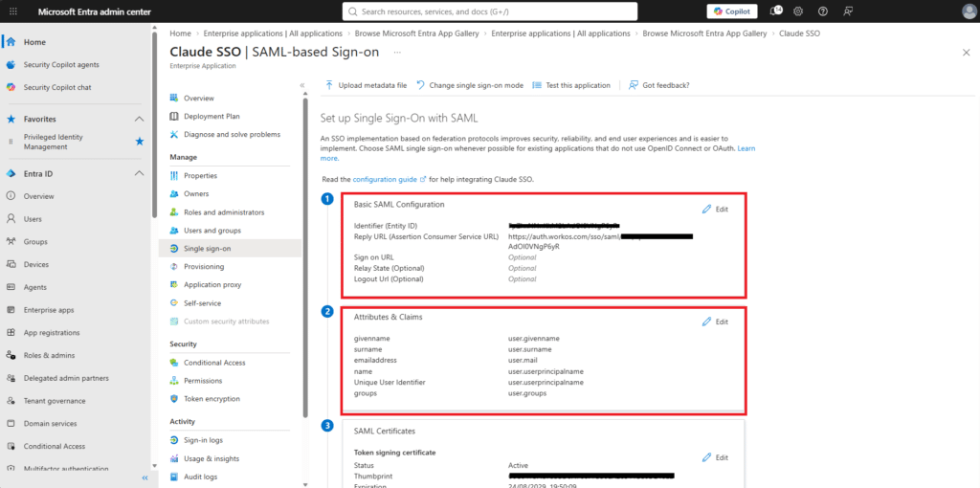Toggle star for Privileged Identity Management
This screenshot has width=980, height=488.
click(140, 142)
